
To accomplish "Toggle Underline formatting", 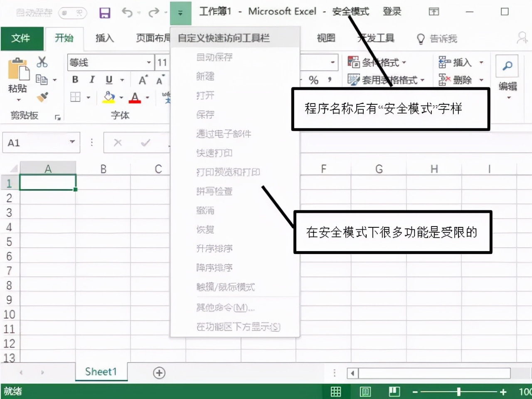I will click(109, 80).
